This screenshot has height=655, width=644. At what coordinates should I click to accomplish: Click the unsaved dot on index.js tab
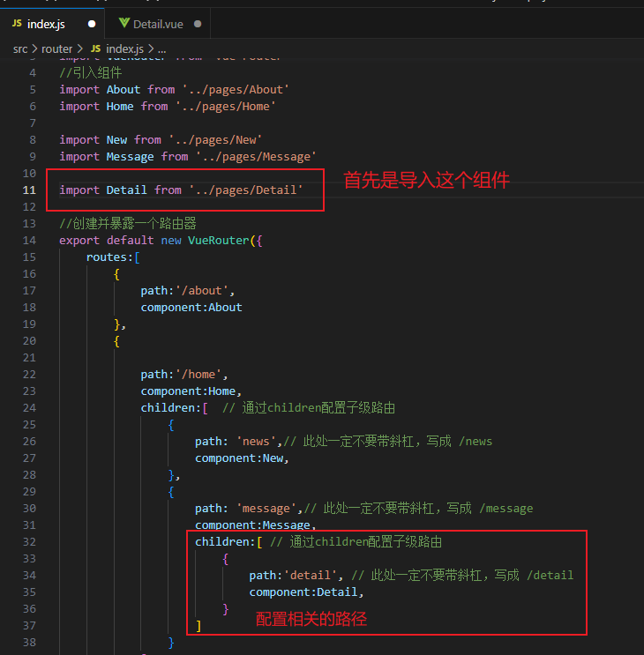click(x=92, y=24)
